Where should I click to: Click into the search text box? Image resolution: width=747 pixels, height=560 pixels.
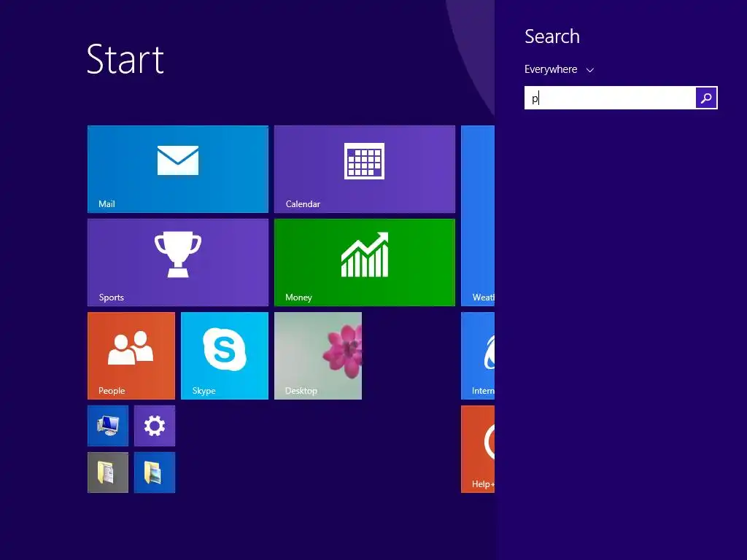[610, 98]
